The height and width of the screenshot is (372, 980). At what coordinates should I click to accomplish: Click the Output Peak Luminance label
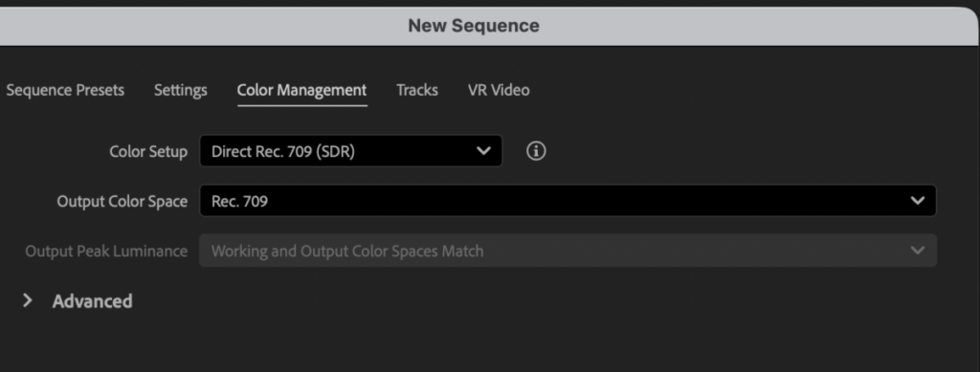106,252
